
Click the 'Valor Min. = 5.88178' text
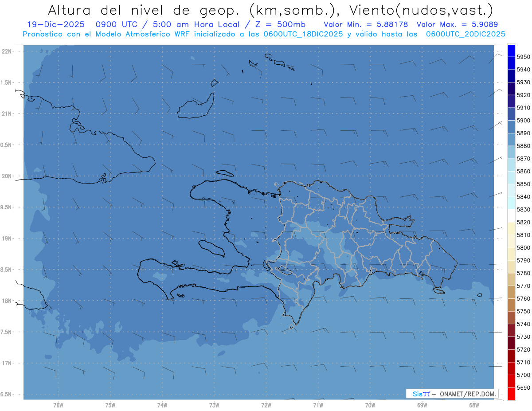pyautogui.click(x=366, y=24)
